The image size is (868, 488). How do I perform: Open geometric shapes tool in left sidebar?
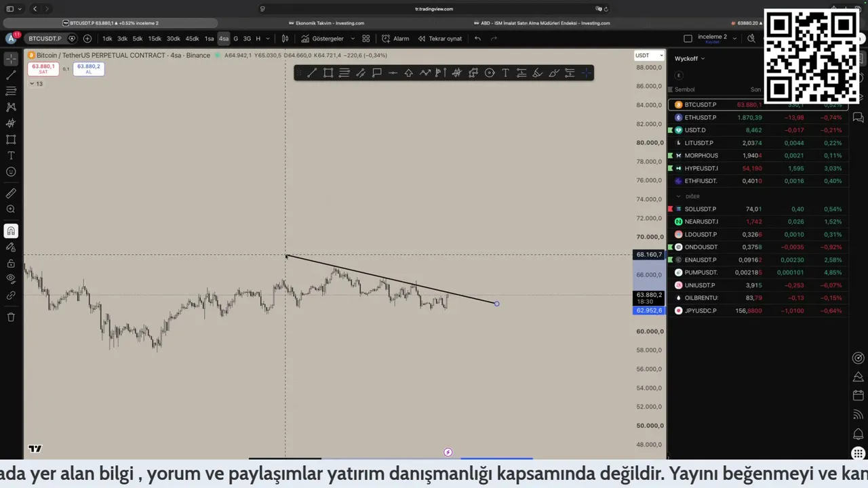click(x=11, y=140)
